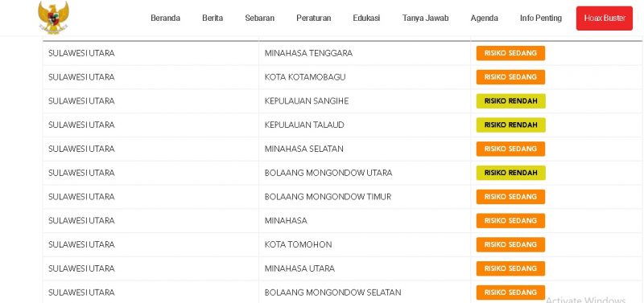Click Risiko Sedang badge for Minahasa Tenggara
The width and height of the screenshot is (644, 303).
[x=510, y=53]
